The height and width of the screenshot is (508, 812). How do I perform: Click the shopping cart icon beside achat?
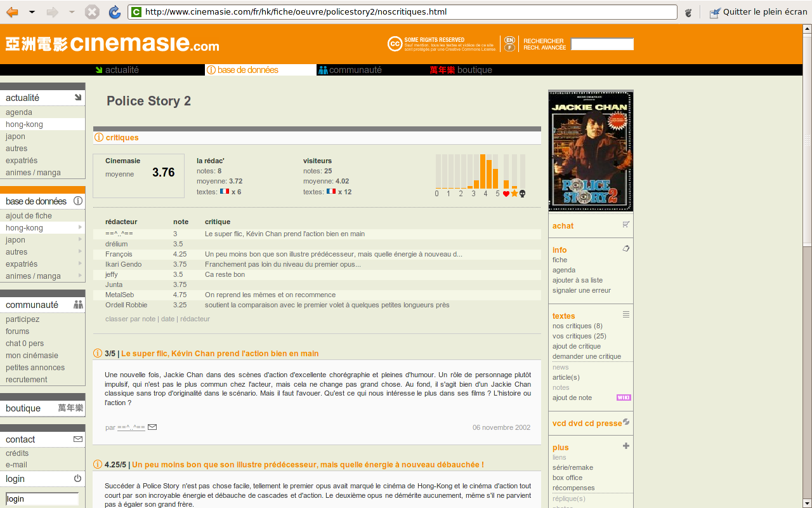[626, 224]
